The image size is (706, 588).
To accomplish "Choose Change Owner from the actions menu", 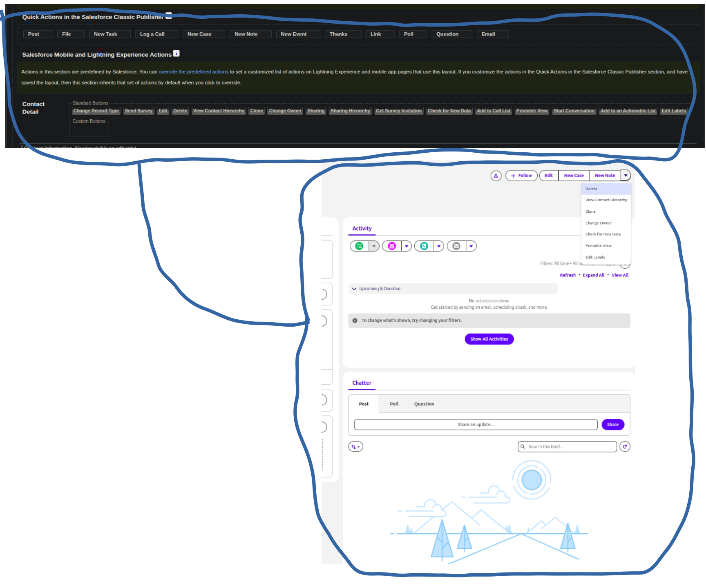I will pos(606,223).
